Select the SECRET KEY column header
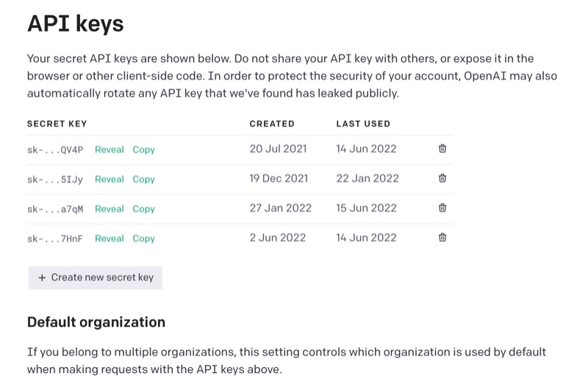 pyautogui.click(x=57, y=124)
